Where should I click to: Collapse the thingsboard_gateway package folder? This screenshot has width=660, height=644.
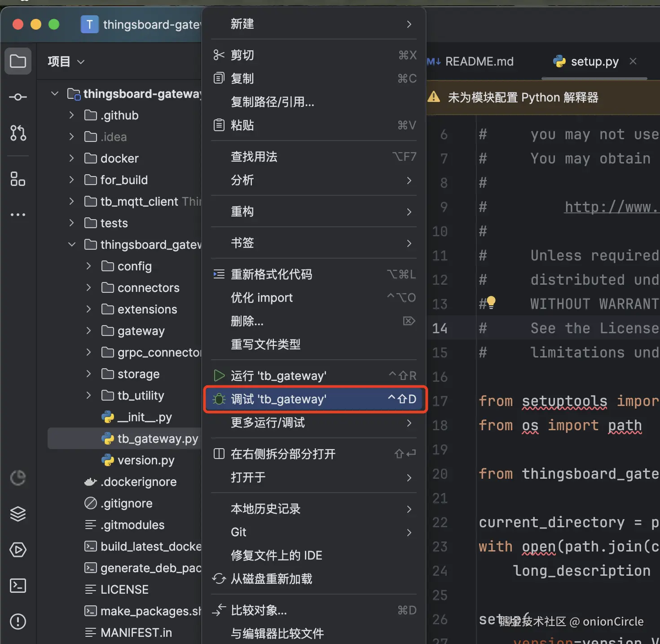[71, 244]
